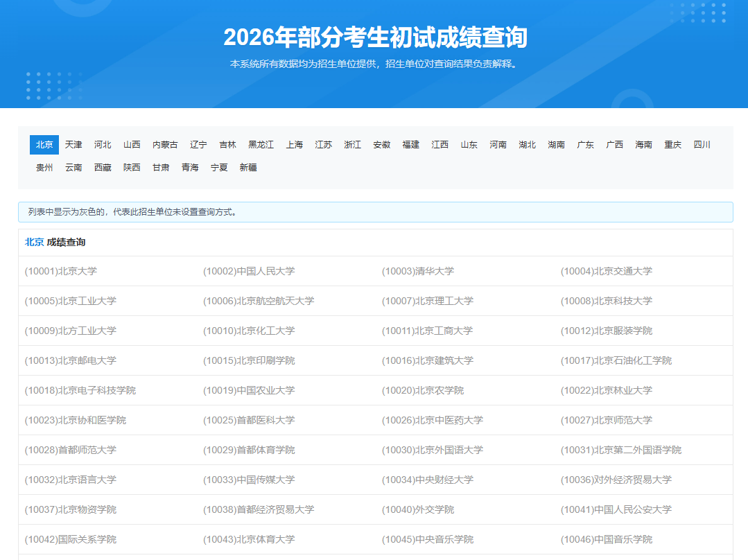
Task: Open (10002)中国人民大学 score query
Action: (x=249, y=271)
